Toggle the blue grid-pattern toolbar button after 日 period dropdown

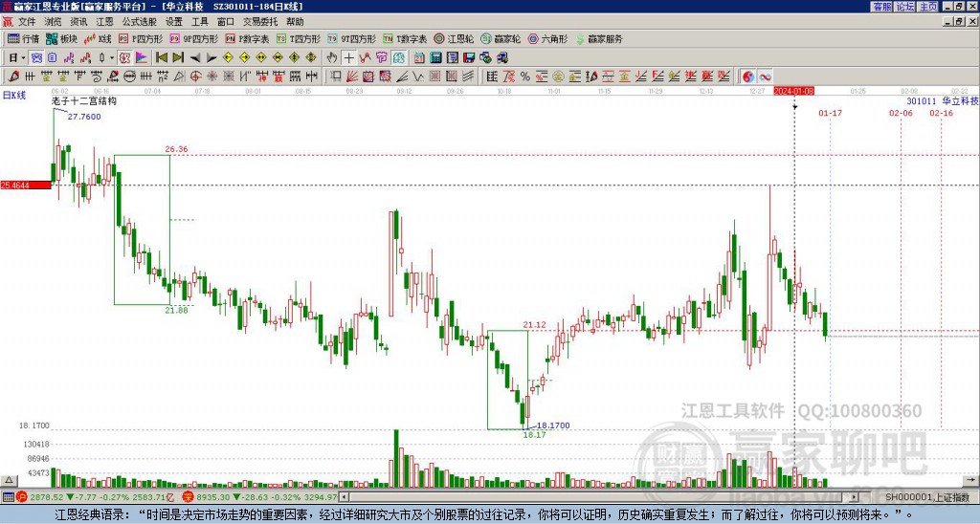[x=37, y=58]
